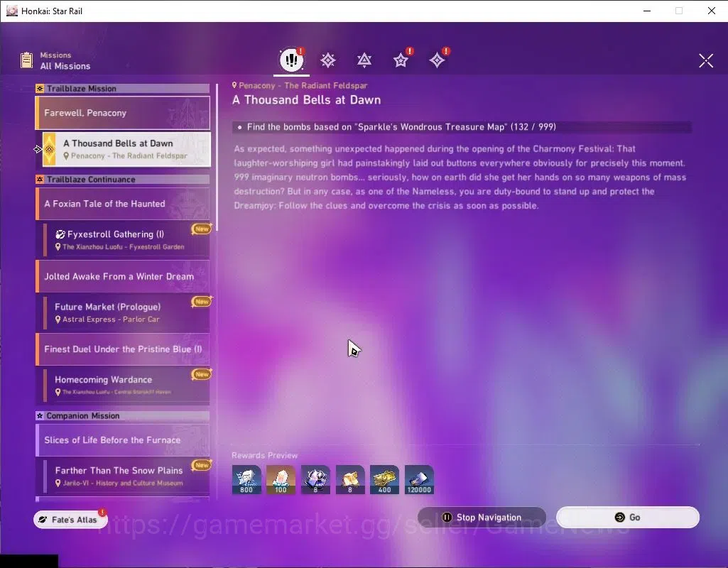The image size is (728, 568).
Task: Open Jolted Awake From a Winter Dream
Action: [123, 277]
